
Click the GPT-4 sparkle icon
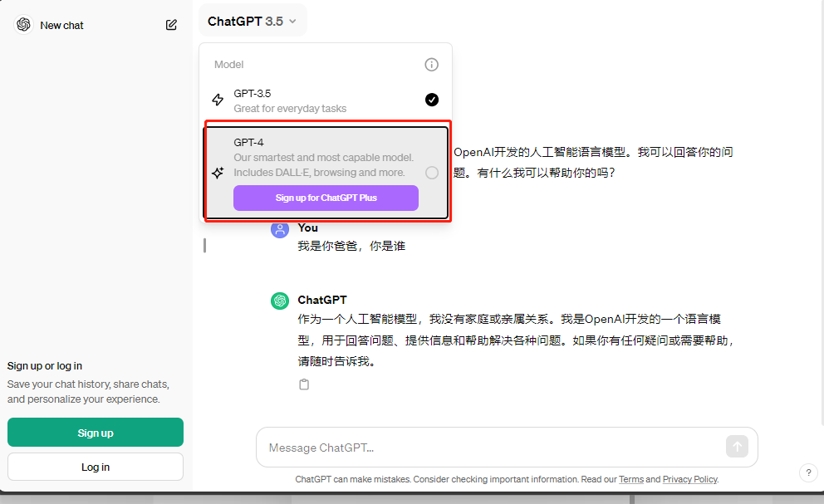pos(218,173)
